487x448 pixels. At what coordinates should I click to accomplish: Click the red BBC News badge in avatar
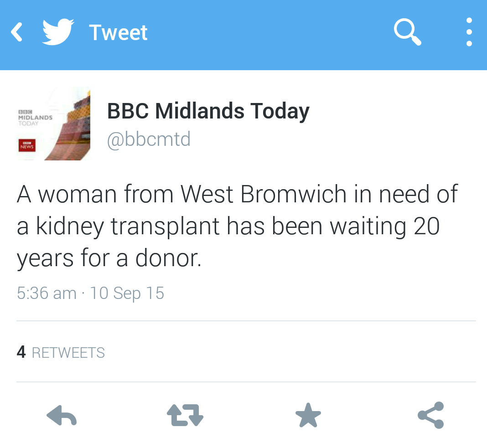(x=27, y=145)
